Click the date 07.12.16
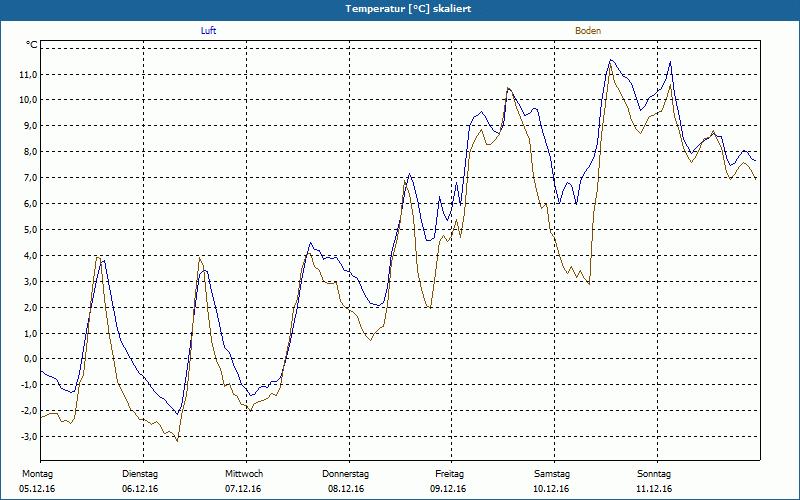Screen dimensions: 800x500 click(x=243, y=489)
